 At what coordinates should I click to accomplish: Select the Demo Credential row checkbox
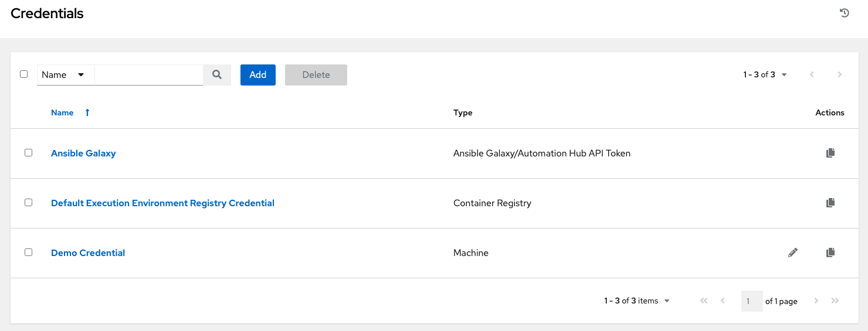pyautogui.click(x=28, y=252)
